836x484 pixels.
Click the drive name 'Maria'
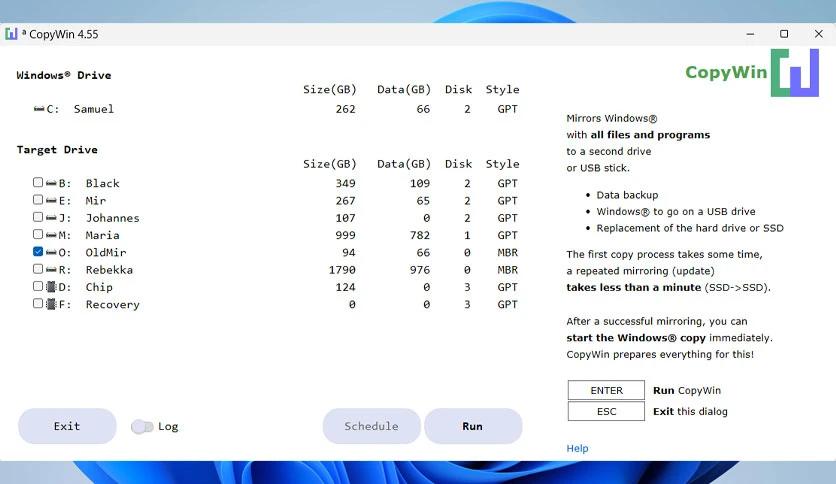click(x=102, y=235)
